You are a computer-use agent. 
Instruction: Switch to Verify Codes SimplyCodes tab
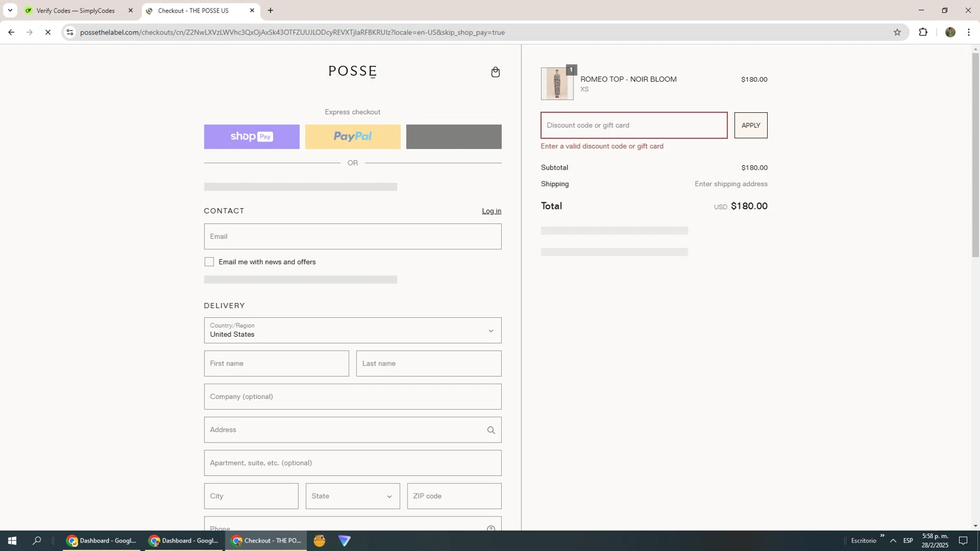point(76,10)
